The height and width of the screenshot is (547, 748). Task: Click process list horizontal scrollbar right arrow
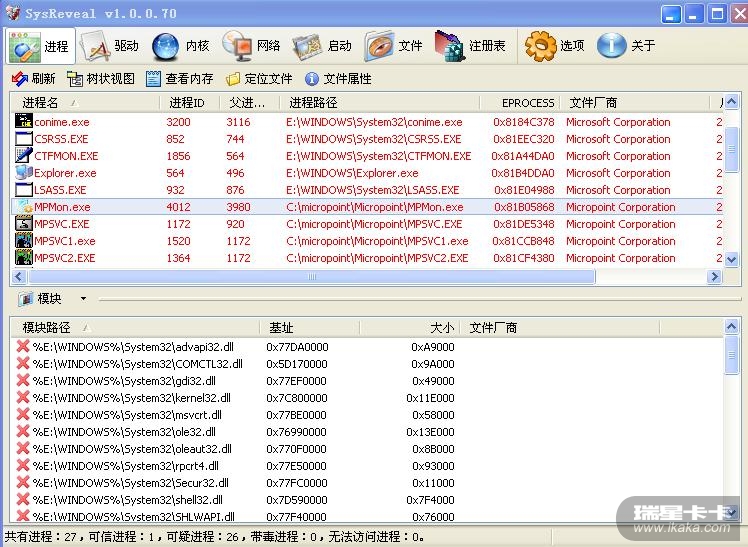714,277
